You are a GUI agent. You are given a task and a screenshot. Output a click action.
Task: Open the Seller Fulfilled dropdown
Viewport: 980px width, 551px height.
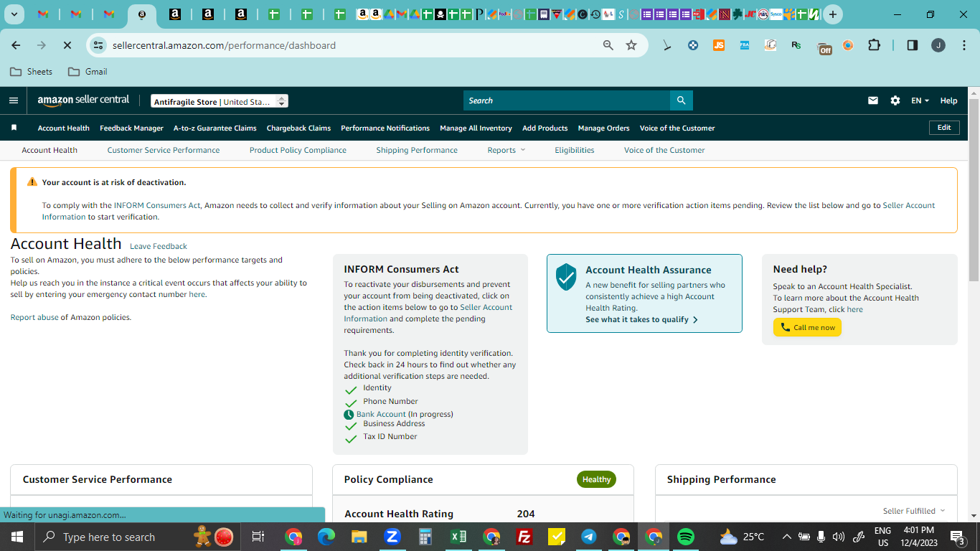(x=914, y=511)
